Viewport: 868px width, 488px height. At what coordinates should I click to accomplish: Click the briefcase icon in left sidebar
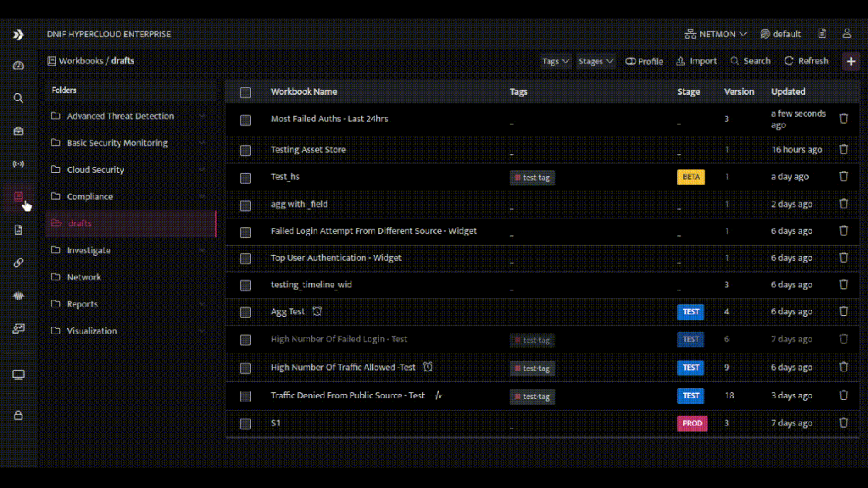coord(19,131)
